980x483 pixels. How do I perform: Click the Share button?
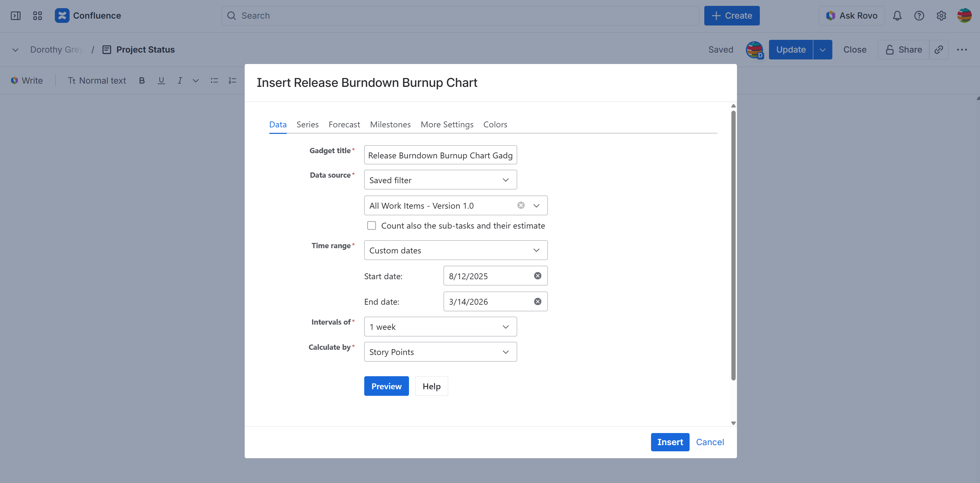click(x=903, y=49)
